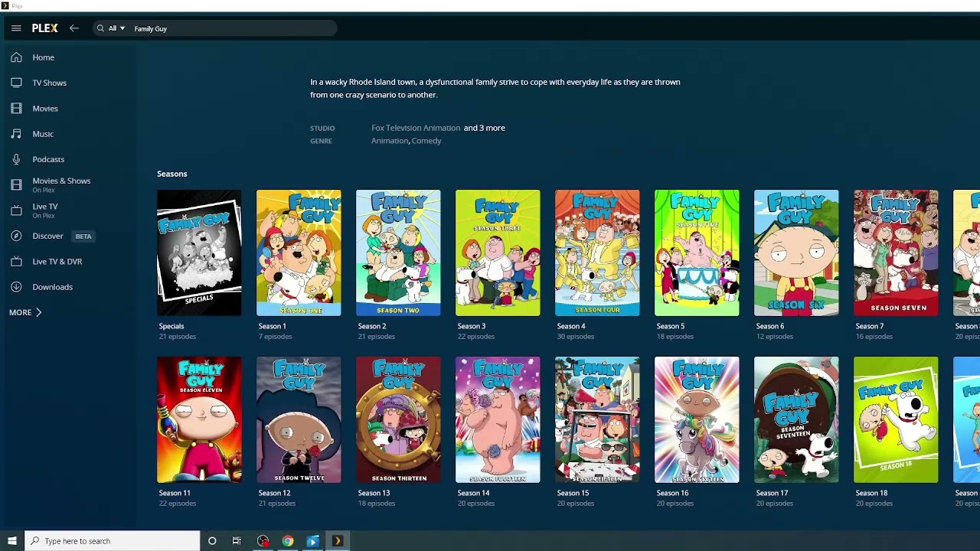The width and height of the screenshot is (980, 551).
Task: Open Home in the sidebar
Action: pos(43,57)
